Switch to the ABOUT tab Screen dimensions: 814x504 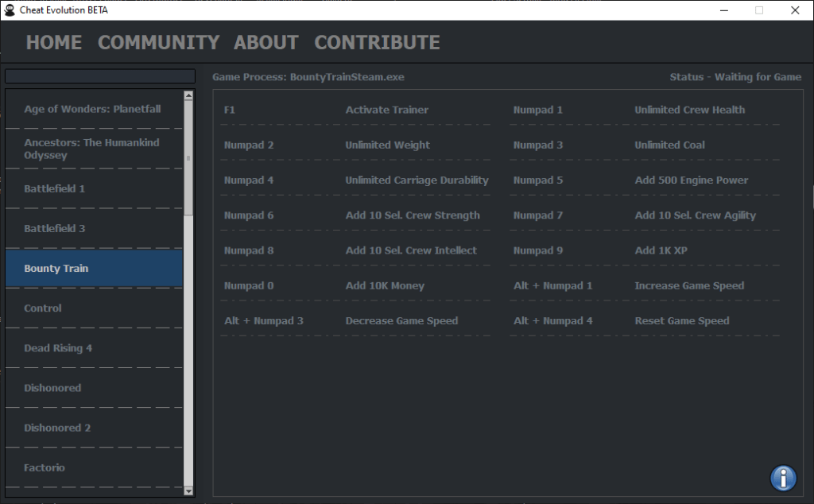point(266,43)
